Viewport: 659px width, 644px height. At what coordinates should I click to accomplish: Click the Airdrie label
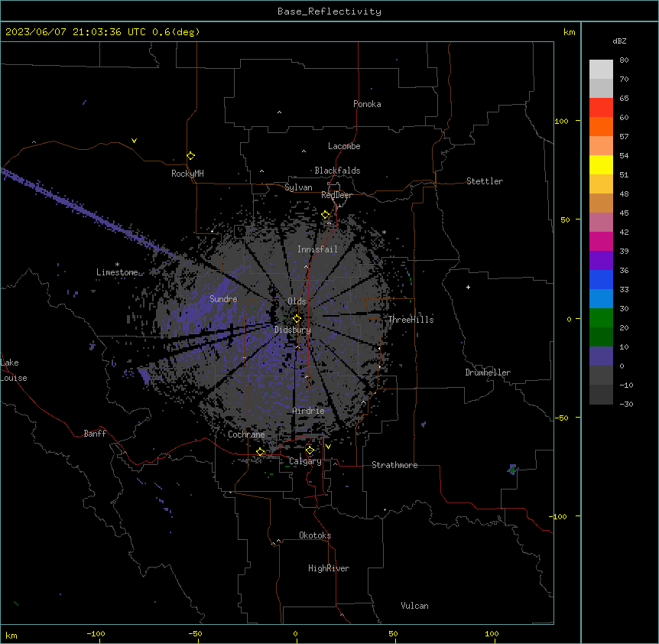click(x=308, y=411)
